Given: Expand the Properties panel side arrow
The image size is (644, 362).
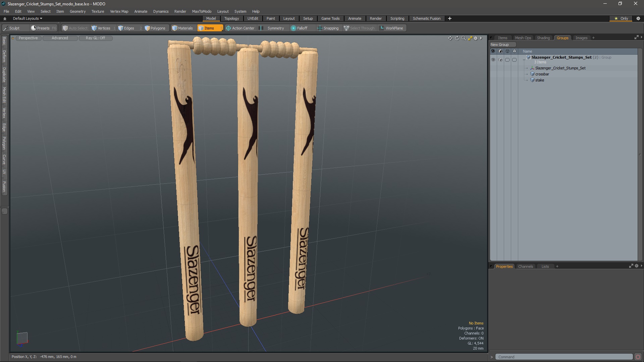Looking at the screenshot, I should [x=641, y=266].
